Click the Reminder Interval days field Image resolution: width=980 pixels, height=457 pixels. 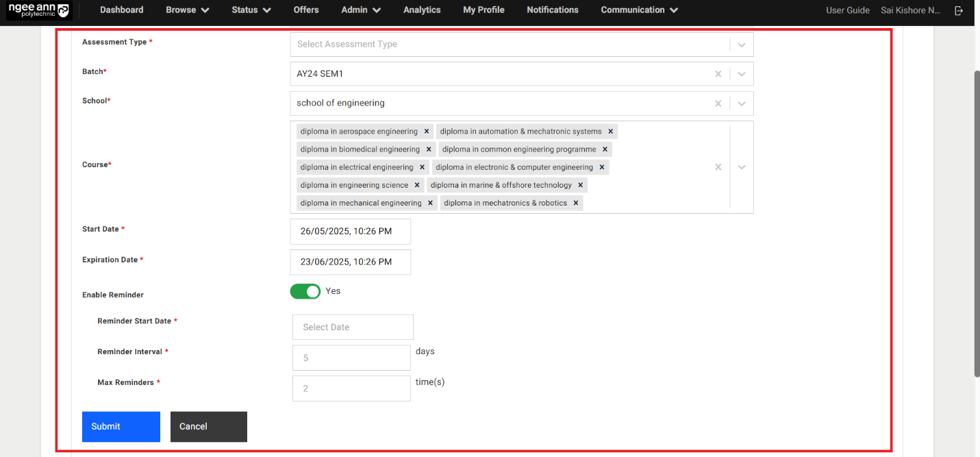(351, 358)
